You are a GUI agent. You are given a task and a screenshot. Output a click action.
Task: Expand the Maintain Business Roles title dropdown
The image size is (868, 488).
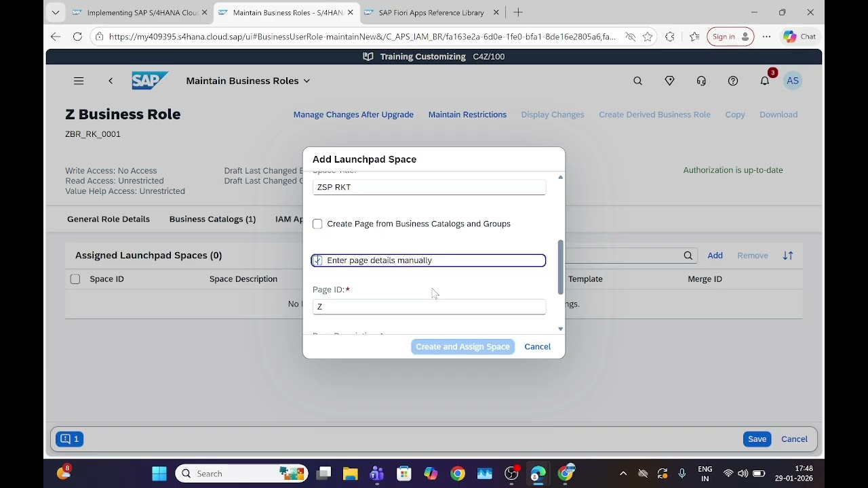(x=307, y=81)
